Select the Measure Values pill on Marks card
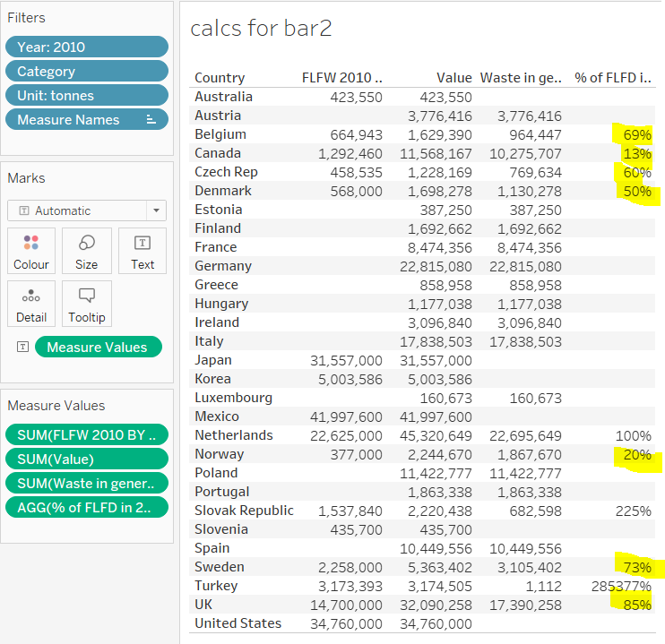Viewport: 665px width, 644px height. click(98, 348)
